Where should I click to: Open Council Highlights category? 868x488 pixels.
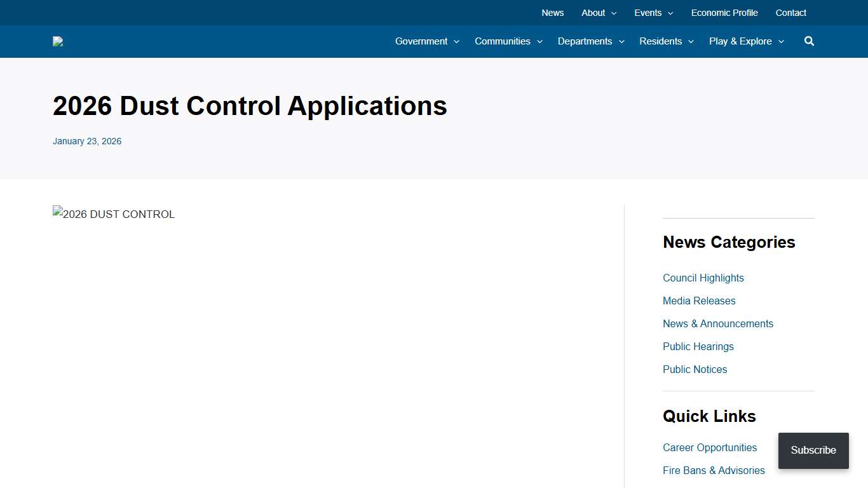(703, 278)
